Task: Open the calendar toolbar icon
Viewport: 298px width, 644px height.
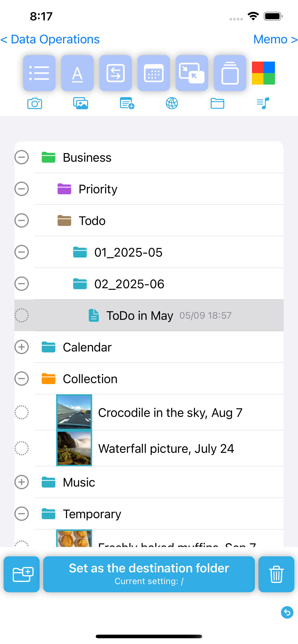Action: click(x=154, y=73)
